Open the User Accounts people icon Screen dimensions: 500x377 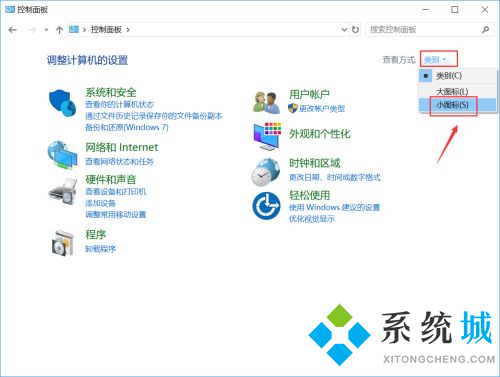[267, 102]
